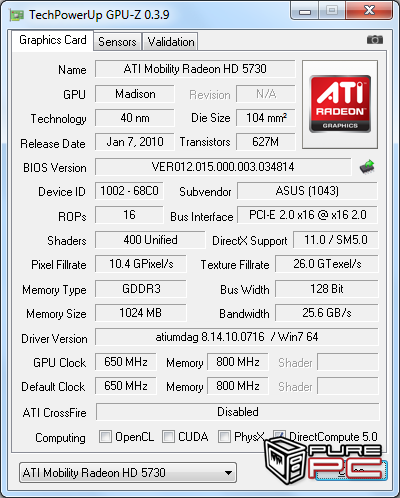Viewport: 400px width, 498px height.
Task: Toggle the CUDA checkbox
Action: point(168,436)
